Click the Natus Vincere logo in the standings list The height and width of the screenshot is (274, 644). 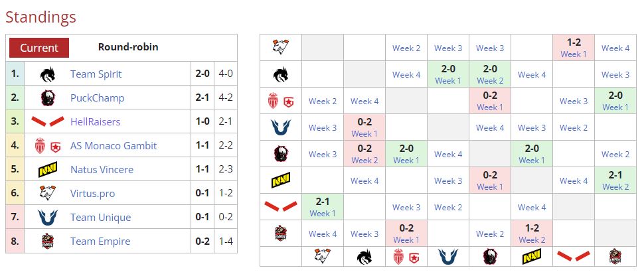pyautogui.click(x=48, y=170)
